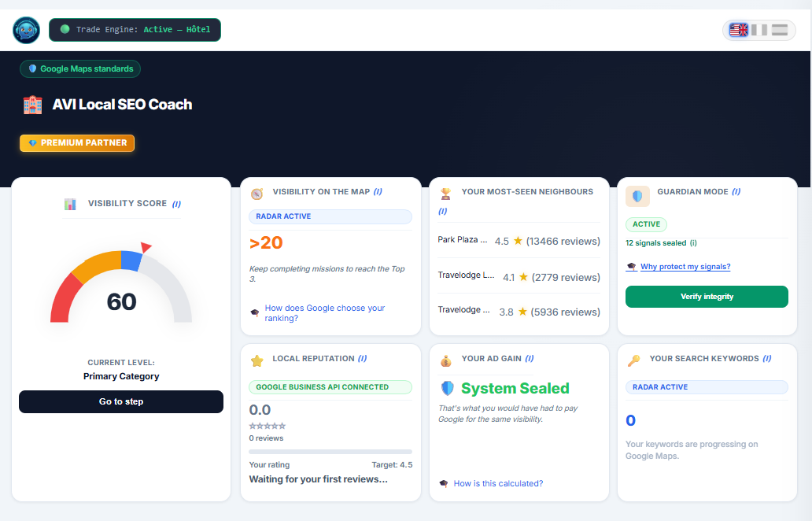Open the Guardian Mode info tooltip
812x521 pixels.
(737, 191)
